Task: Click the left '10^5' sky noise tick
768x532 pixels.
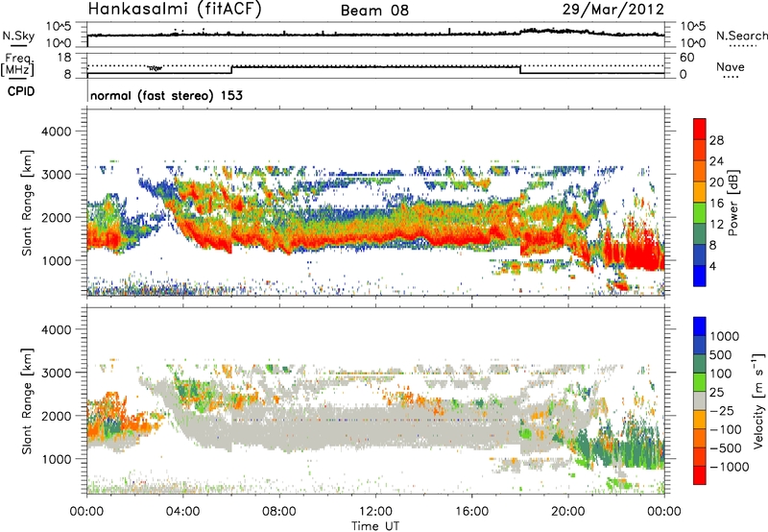Action: click(x=59, y=27)
